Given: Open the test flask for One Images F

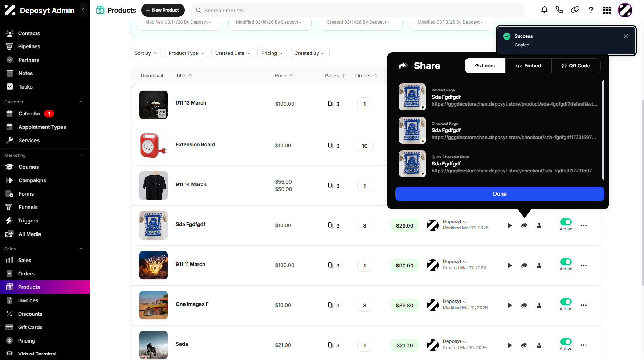Looking at the screenshot, I should [x=539, y=305].
